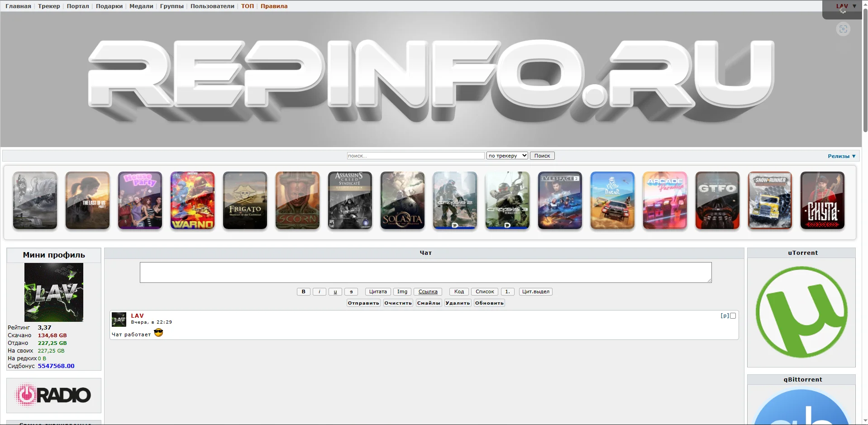Expand the LAV user dropdown
Screen dimensions: 868x425
click(x=846, y=6)
